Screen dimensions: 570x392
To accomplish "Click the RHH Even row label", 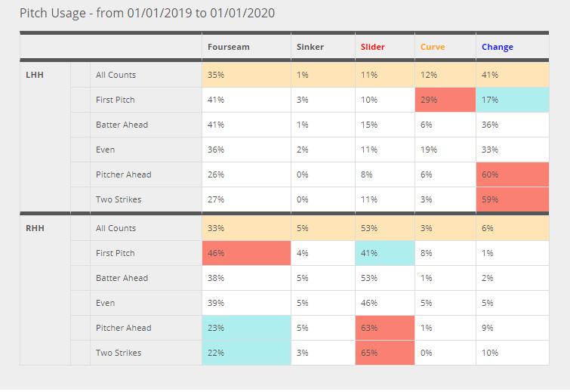I will pos(106,303).
